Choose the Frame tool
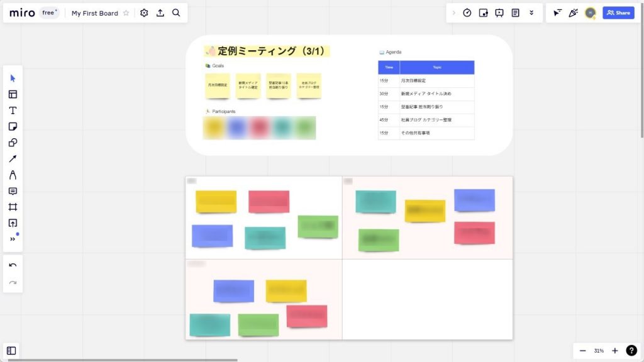Image resolution: width=644 pixels, height=362 pixels. [x=13, y=207]
